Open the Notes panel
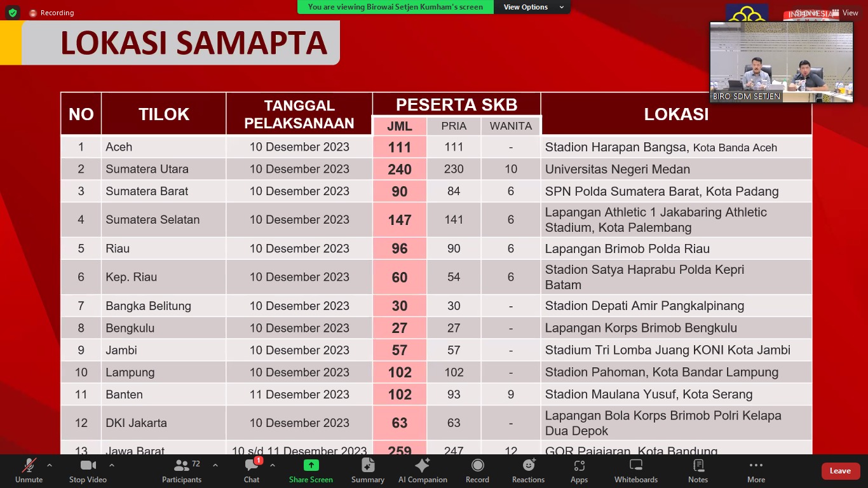The height and width of the screenshot is (488, 868). pyautogui.click(x=698, y=470)
